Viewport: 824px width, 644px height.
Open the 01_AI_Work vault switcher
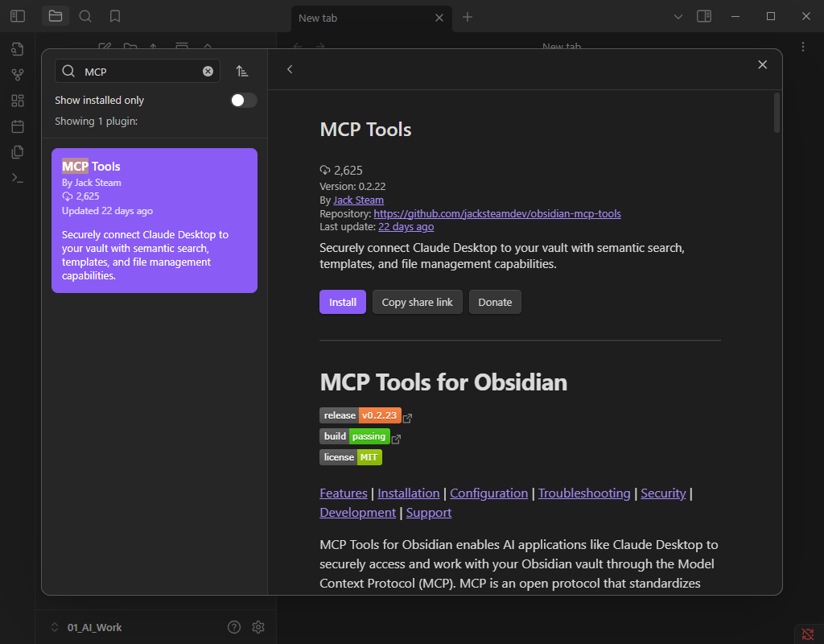coord(87,627)
